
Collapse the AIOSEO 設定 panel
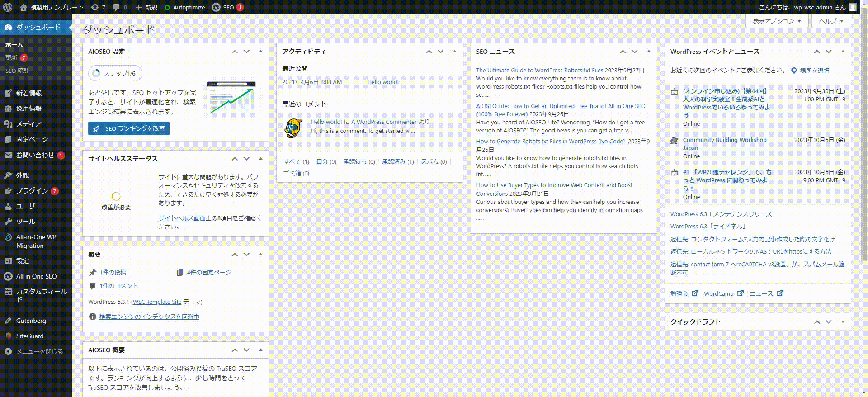click(x=261, y=52)
